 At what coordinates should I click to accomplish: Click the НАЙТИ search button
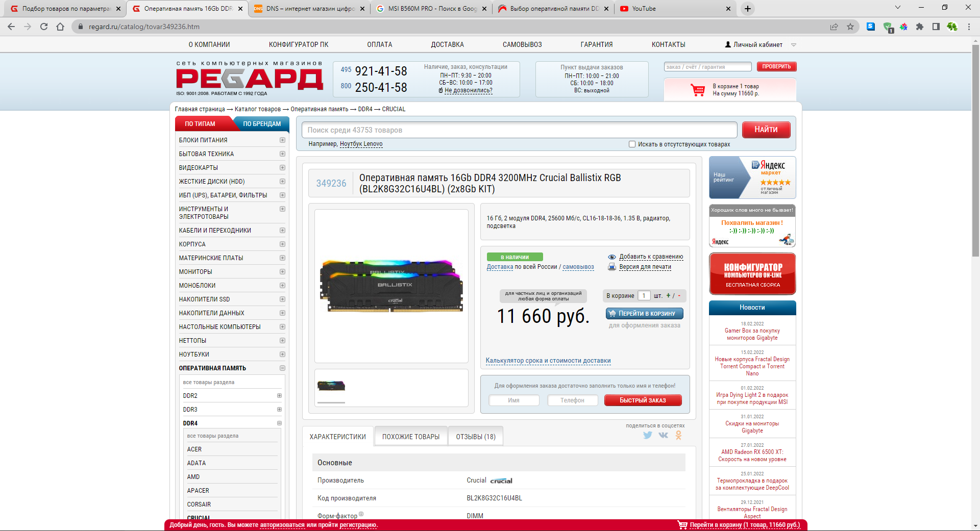(766, 130)
